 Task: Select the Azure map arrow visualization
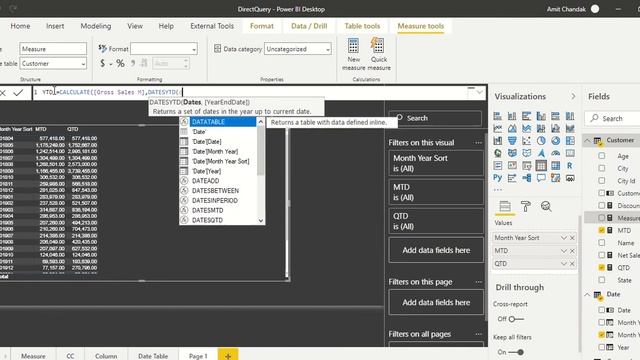(541, 153)
